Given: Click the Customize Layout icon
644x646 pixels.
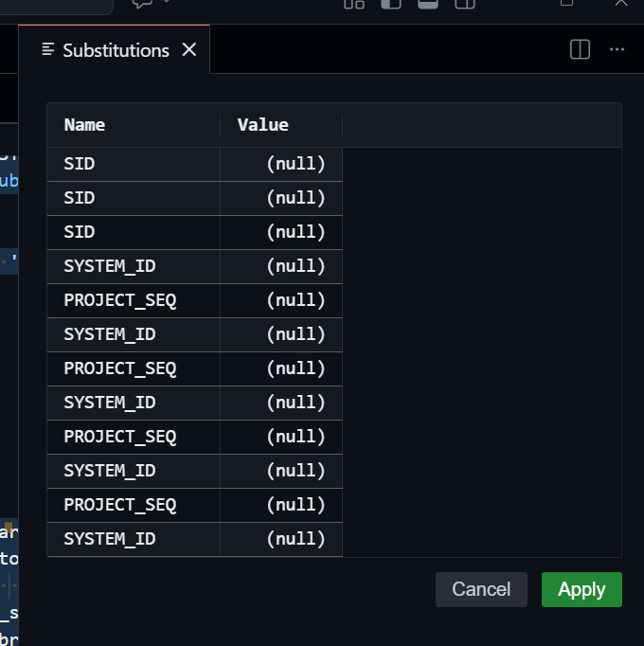Looking at the screenshot, I should [x=353, y=3].
